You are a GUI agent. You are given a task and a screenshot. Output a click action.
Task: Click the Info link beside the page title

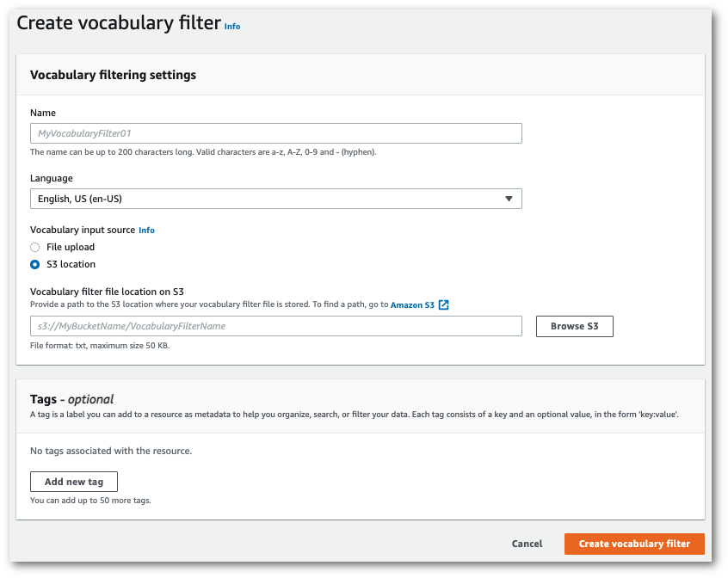coord(231,26)
